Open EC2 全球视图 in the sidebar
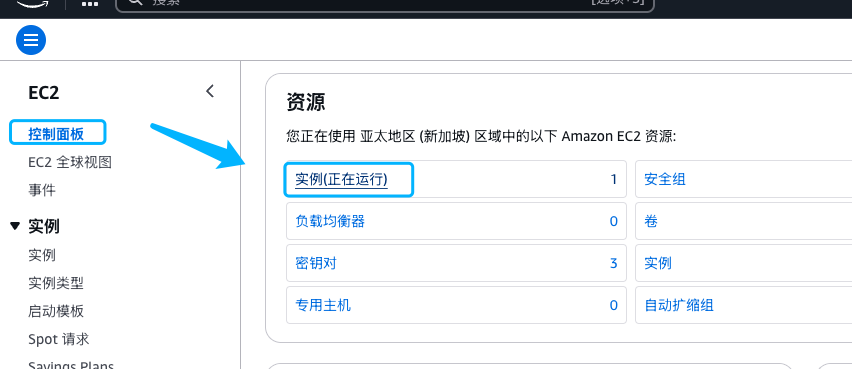852x369 pixels. 70,162
